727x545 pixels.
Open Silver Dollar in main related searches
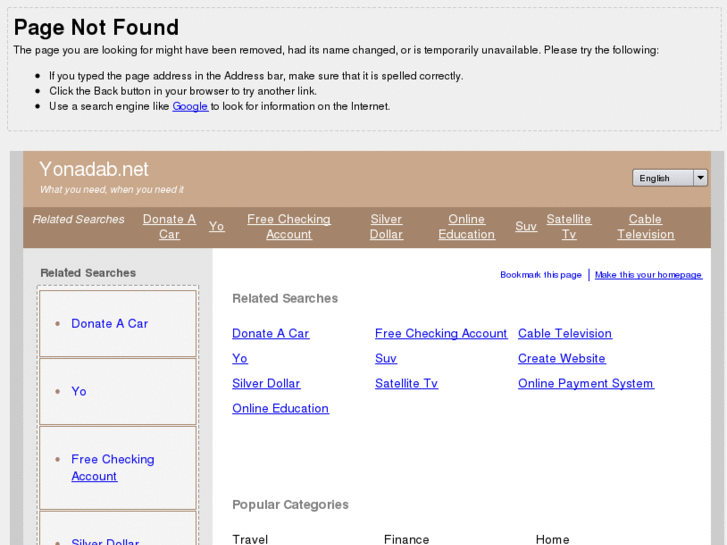266,384
